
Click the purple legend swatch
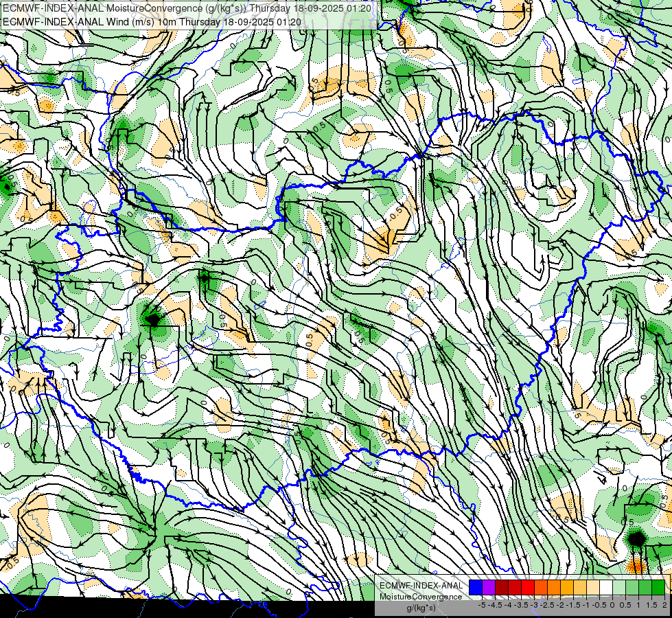[489, 588]
